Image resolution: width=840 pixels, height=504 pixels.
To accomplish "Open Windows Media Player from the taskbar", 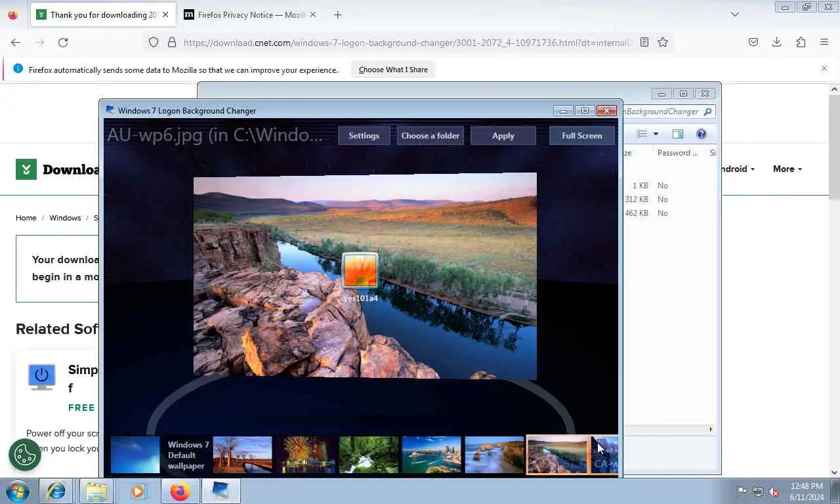I will tap(138, 491).
